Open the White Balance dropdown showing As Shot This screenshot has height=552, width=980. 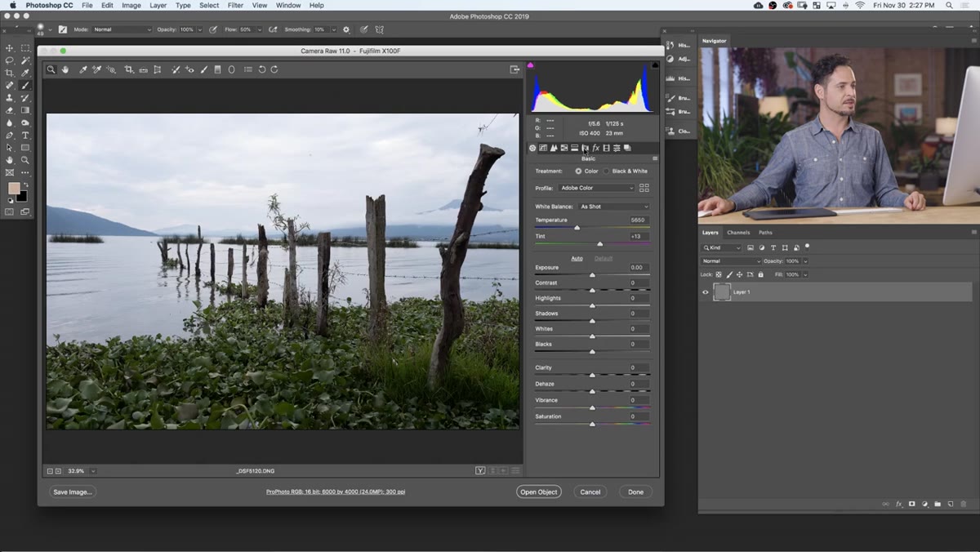point(614,207)
